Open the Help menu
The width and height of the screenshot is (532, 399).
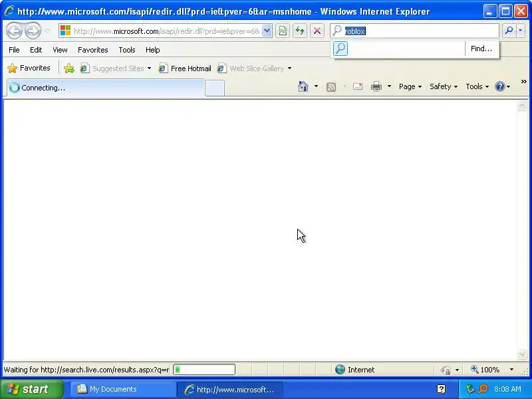pyautogui.click(x=153, y=50)
